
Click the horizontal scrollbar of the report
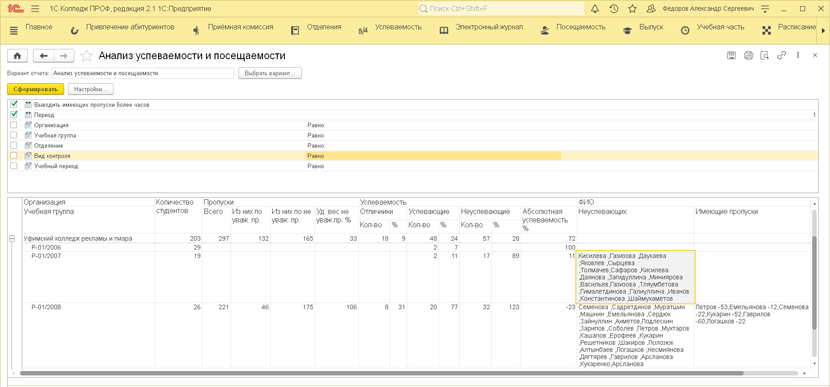tap(381, 373)
